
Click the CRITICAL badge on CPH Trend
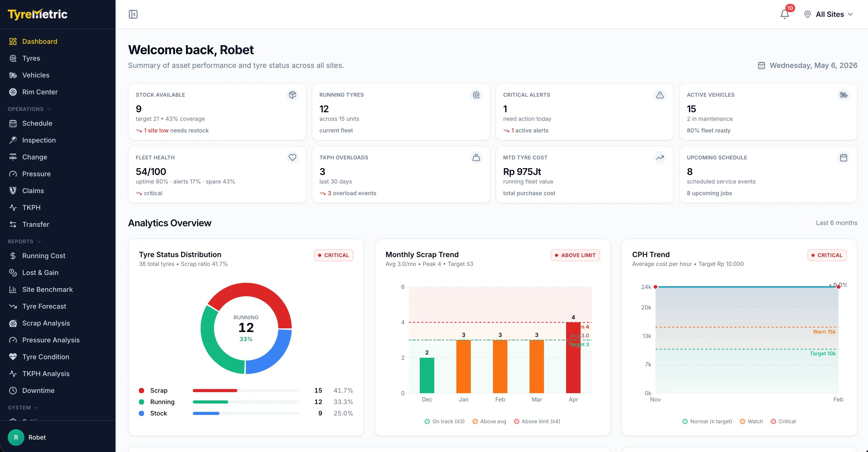coord(827,255)
